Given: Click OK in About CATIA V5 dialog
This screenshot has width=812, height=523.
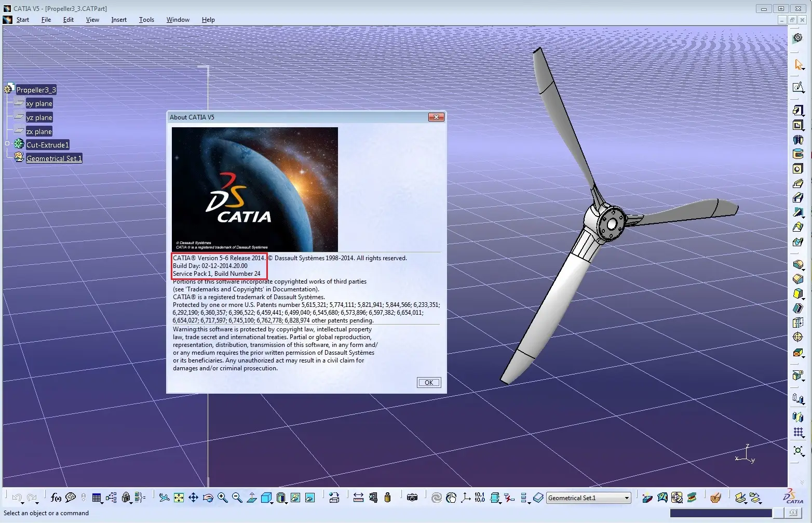Looking at the screenshot, I should click(x=429, y=382).
